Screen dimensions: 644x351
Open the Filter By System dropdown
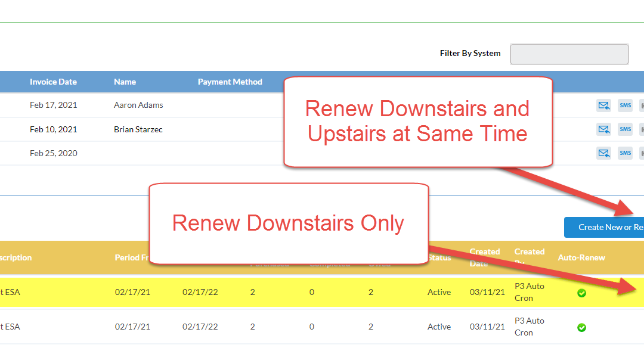click(x=569, y=54)
